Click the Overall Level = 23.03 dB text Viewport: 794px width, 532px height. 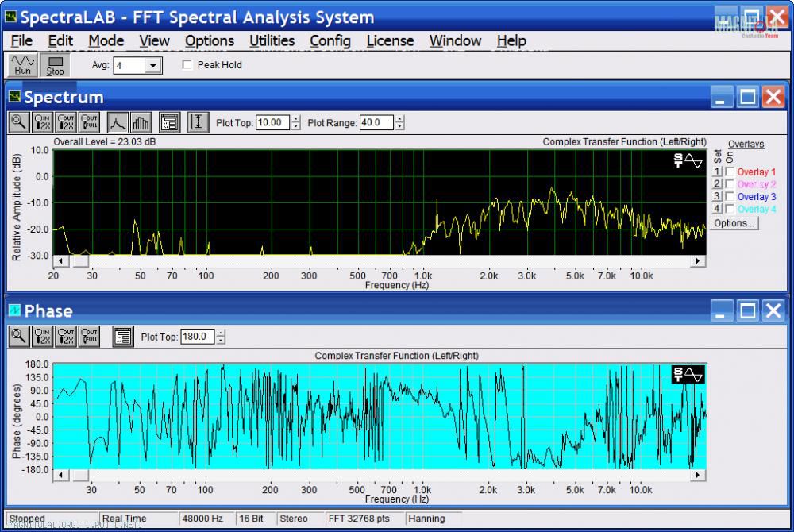tap(105, 141)
